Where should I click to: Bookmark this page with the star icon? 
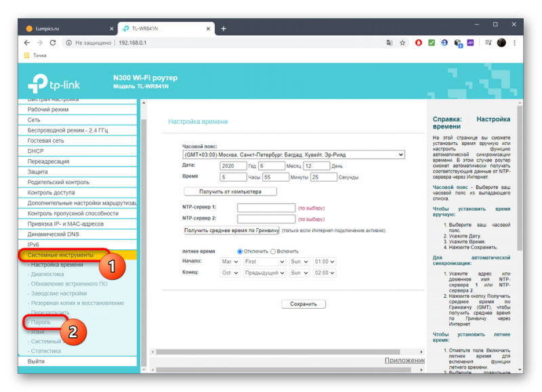pyautogui.click(x=402, y=43)
